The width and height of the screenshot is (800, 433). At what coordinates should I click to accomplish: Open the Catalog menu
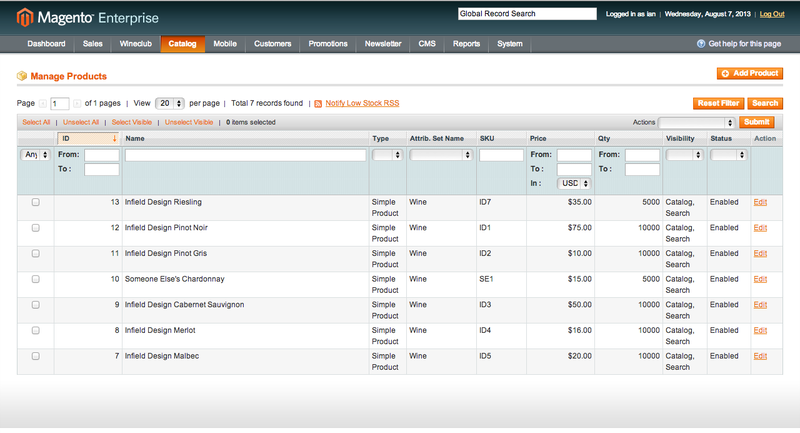(x=183, y=44)
